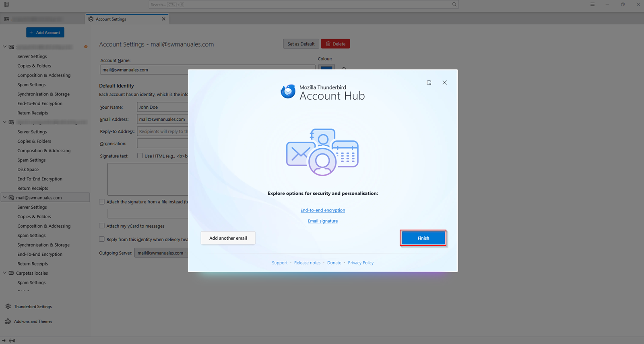Select the Account Settings tab
The height and width of the screenshot is (344, 644).
(127, 19)
